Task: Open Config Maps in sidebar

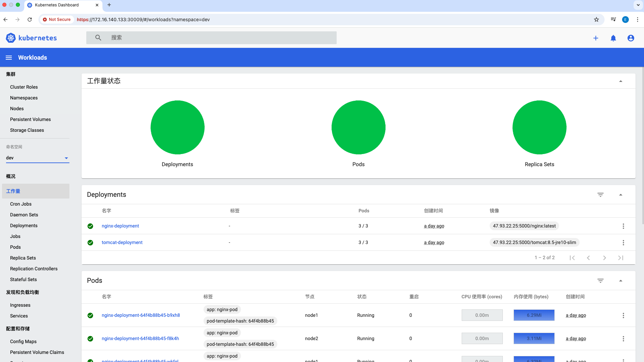Action: pyautogui.click(x=23, y=341)
